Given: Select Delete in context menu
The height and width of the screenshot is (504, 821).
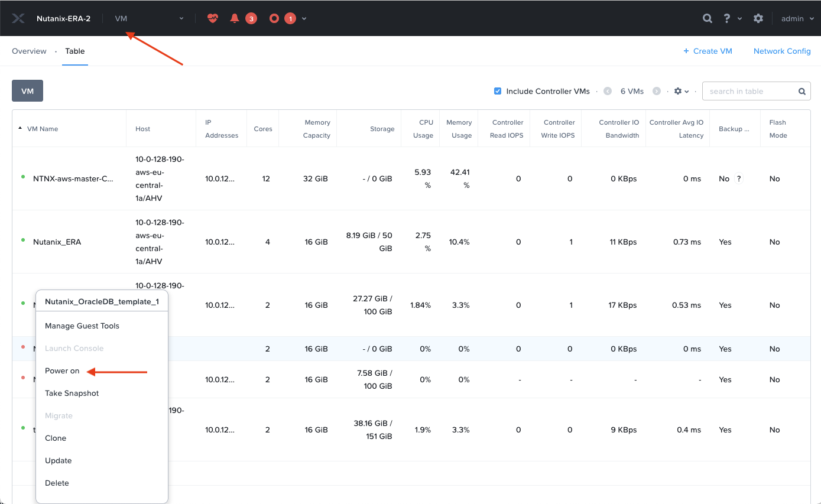Looking at the screenshot, I should click(x=57, y=483).
